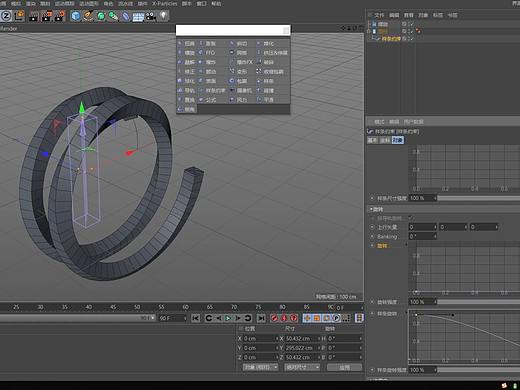Toggle the position keying move icon
Screen dimensions: 520x390
coord(307,318)
